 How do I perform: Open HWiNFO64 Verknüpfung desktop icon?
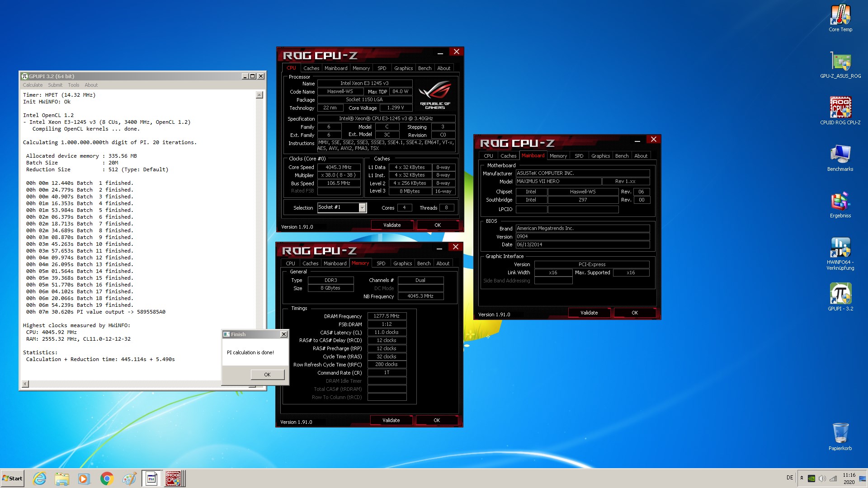tap(840, 253)
